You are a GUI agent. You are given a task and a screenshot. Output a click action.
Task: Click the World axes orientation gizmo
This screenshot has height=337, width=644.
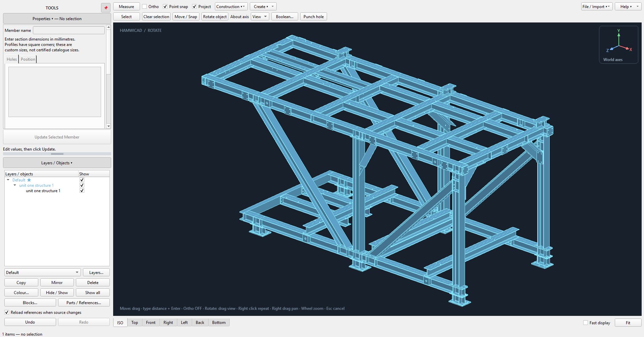click(x=618, y=45)
